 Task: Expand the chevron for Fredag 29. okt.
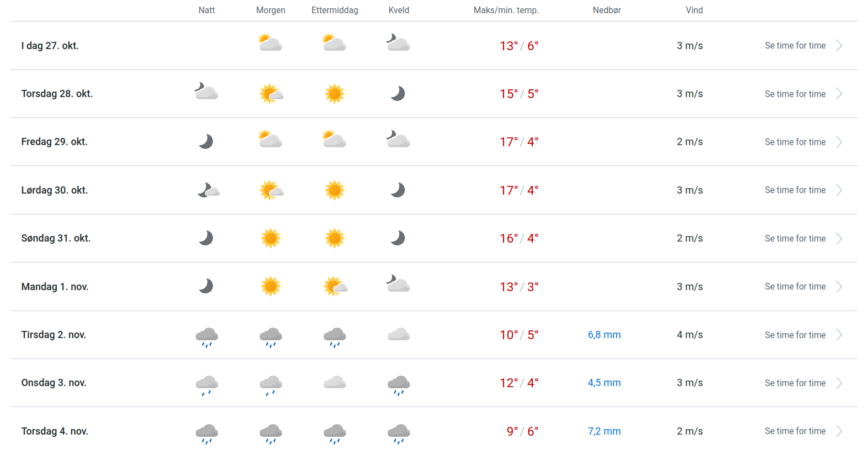click(x=839, y=142)
